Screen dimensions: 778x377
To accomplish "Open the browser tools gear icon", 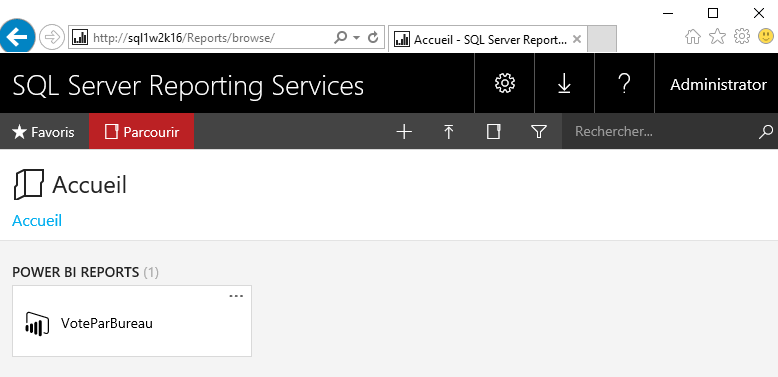I will 741,36.
